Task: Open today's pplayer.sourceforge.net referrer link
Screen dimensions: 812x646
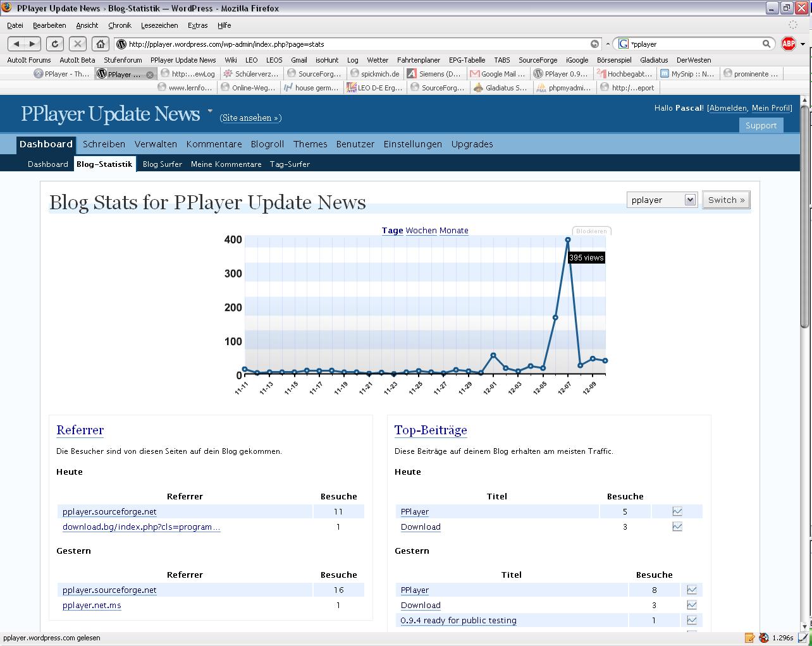Action: pos(109,511)
